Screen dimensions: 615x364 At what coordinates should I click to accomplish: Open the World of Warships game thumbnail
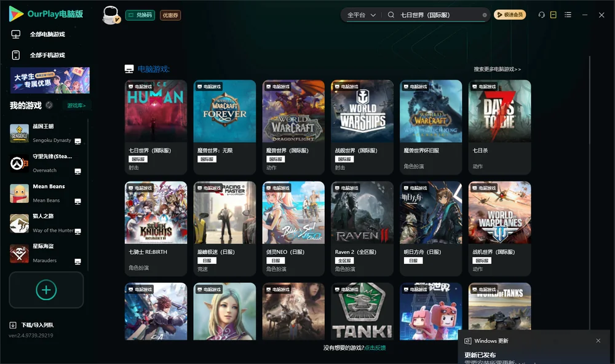(x=362, y=111)
